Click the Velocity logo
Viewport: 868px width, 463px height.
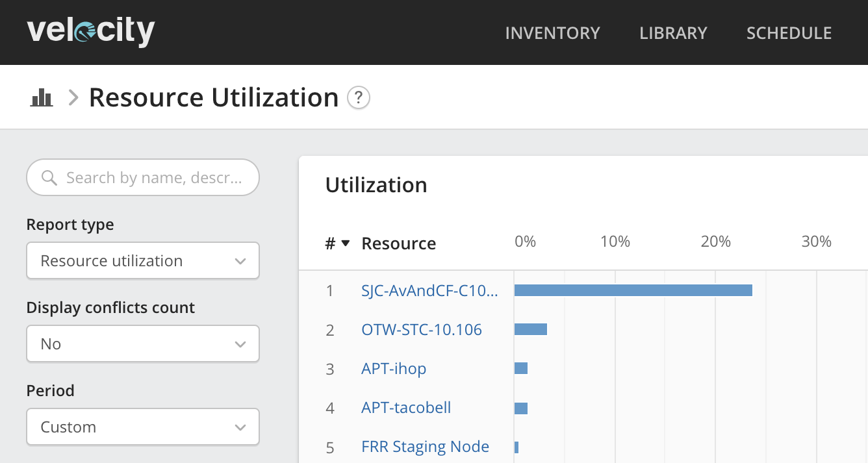click(91, 32)
